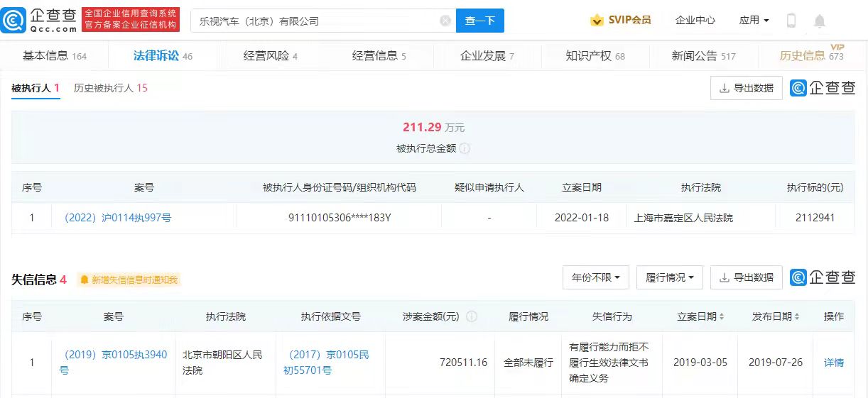
Task: Switch to the 历史被执行人 sub-tab
Action: (111, 88)
